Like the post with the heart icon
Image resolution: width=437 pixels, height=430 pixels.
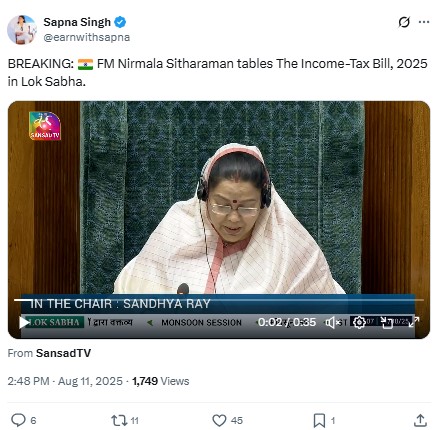219,420
